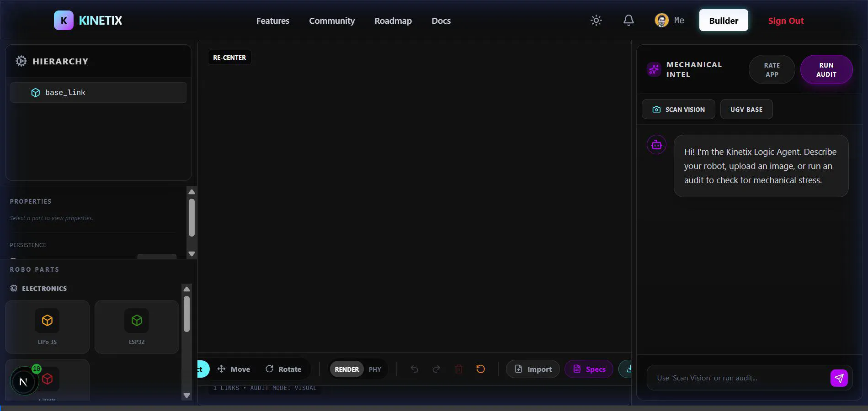Image resolution: width=868 pixels, height=411 pixels.
Task: Click the red trash delete icon
Action: tap(458, 369)
